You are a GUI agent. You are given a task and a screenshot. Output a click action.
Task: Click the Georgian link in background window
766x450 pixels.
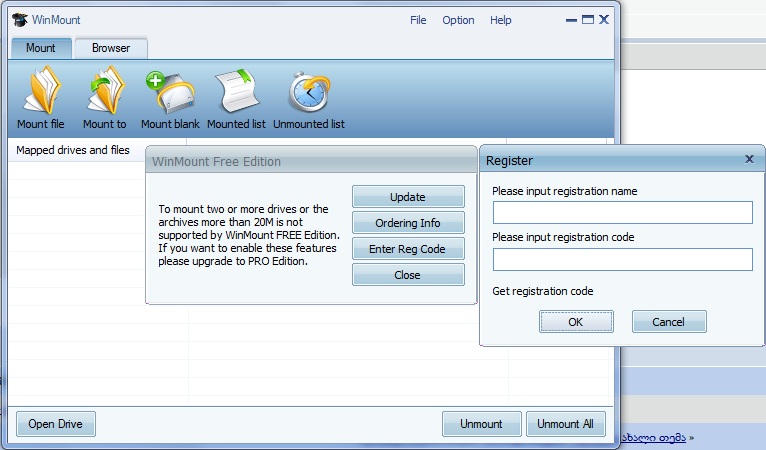[654, 438]
